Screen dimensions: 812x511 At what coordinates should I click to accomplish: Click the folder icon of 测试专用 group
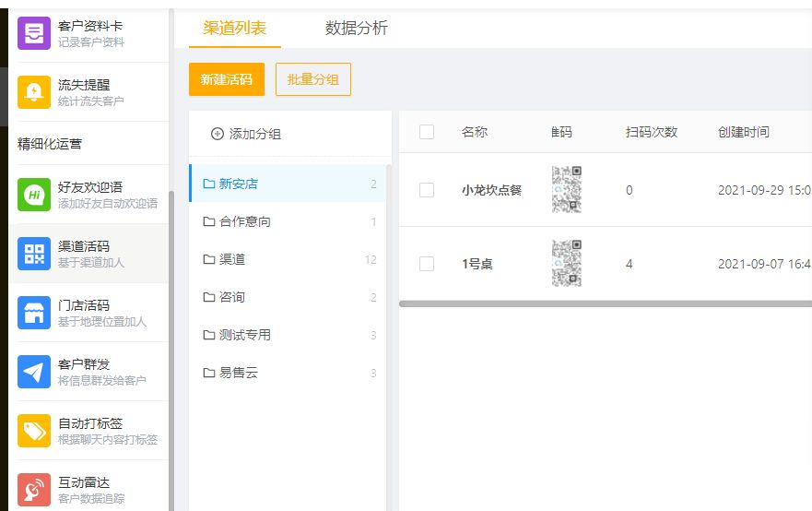click(208, 336)
